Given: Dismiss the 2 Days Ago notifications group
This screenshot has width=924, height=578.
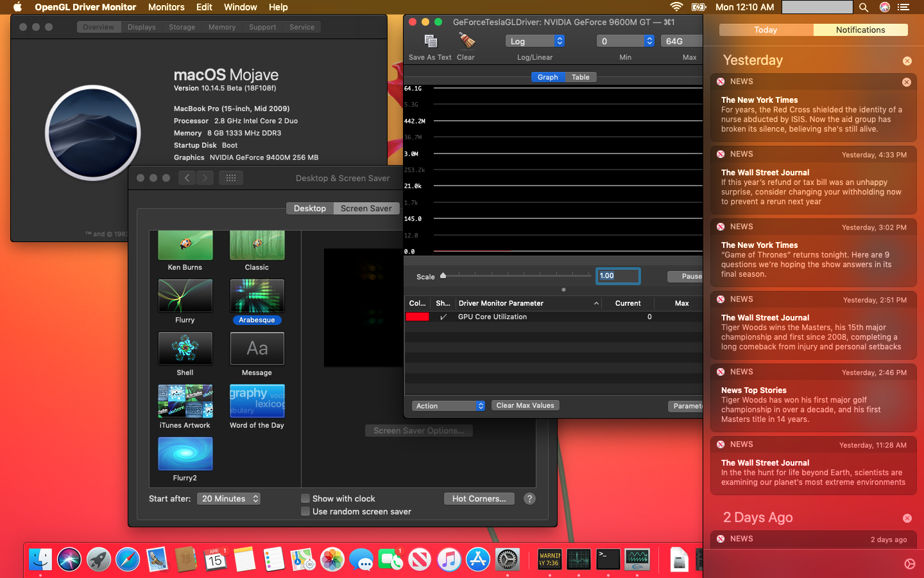Looking at the screenshot, I should point(907,518).
